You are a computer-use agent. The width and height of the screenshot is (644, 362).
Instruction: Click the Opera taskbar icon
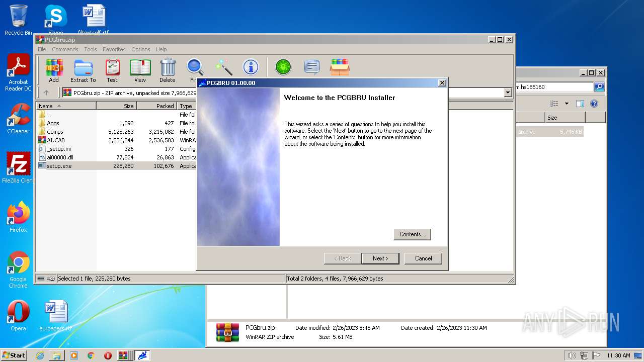click(x=108, y=355)
